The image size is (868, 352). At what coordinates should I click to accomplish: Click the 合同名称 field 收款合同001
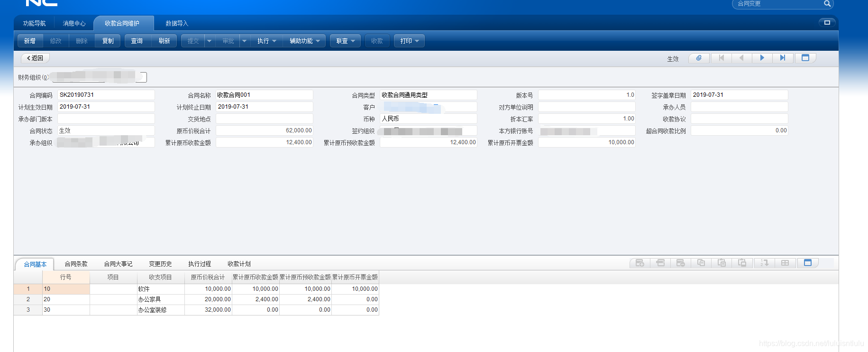click(265, 95)
